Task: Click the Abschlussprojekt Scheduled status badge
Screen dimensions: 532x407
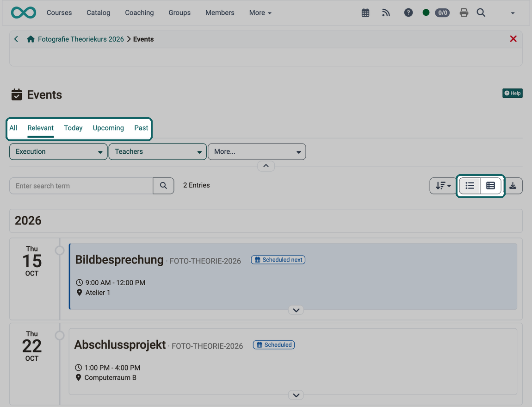Action: 274,345
